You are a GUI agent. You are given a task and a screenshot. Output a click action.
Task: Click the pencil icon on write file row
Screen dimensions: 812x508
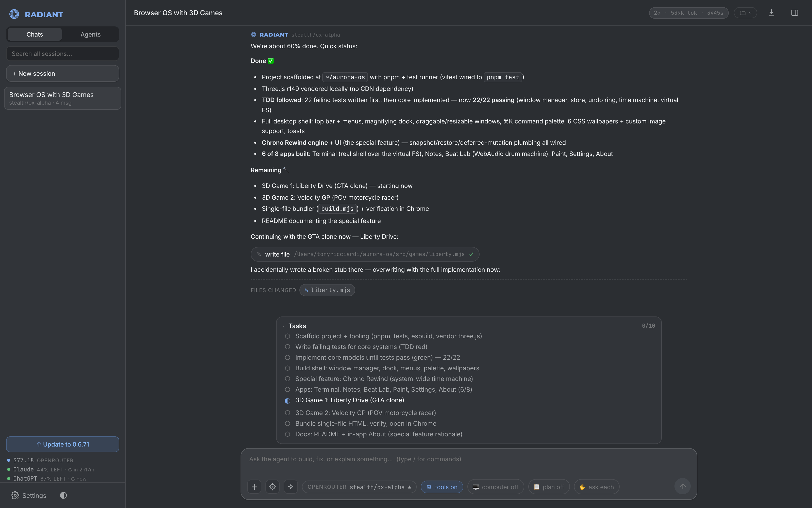(x=259, y=254)
